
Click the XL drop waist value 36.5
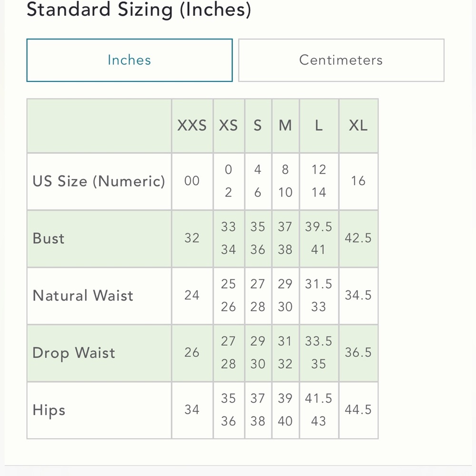358,353
